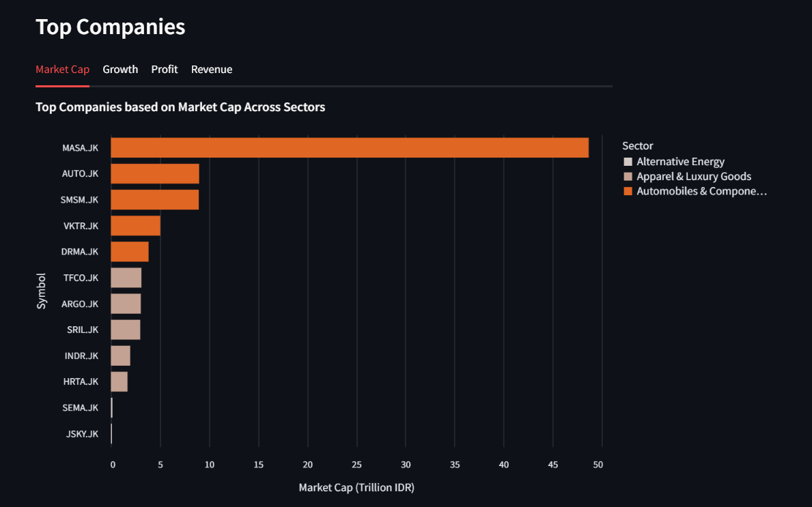The width and height of the screenshot is (812, 507).
Task: Toggle the Apparel & Luxury Goods legend entry
Action: click(x=694, y=176)
